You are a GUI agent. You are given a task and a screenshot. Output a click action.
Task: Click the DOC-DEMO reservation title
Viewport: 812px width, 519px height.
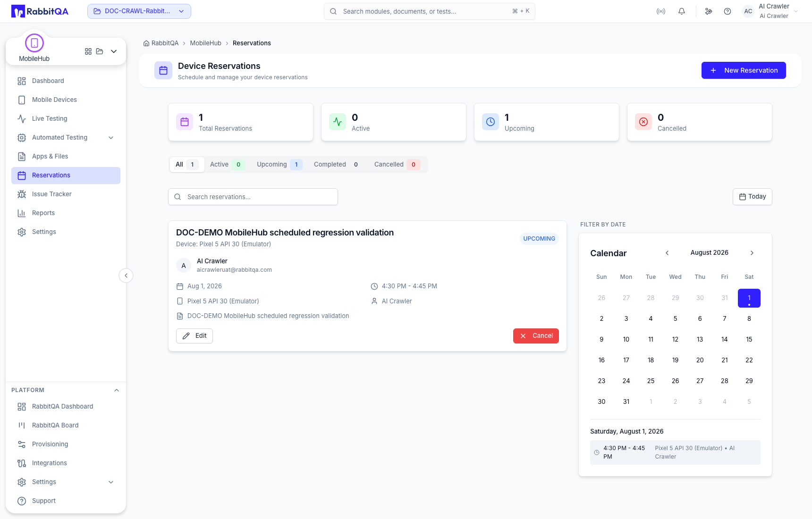pos(285,233)
